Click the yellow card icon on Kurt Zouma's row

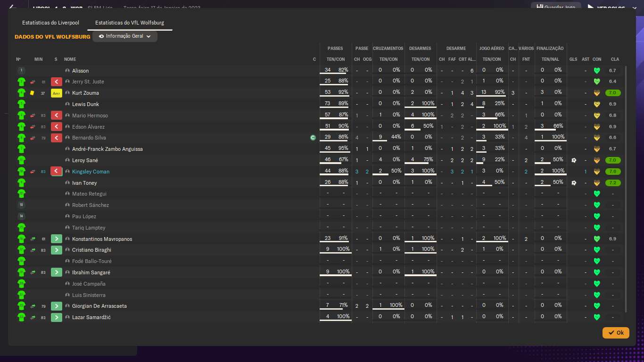tap(33, 93)
